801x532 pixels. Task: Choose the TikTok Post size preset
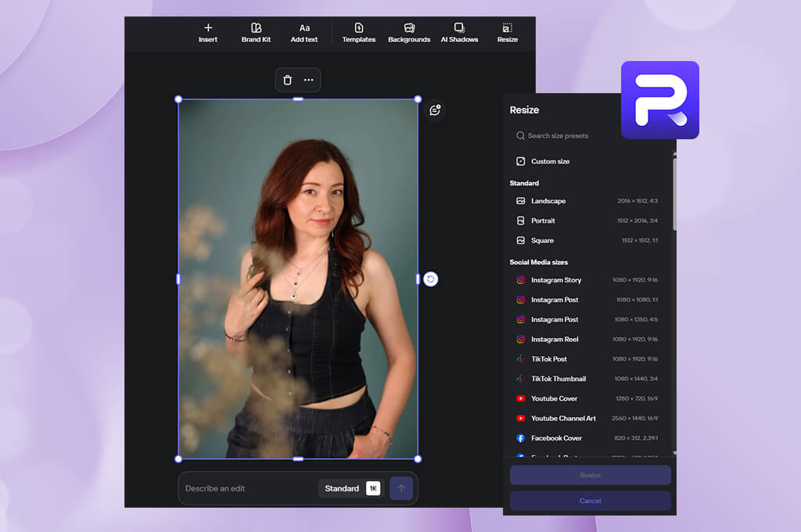(587, 359)
